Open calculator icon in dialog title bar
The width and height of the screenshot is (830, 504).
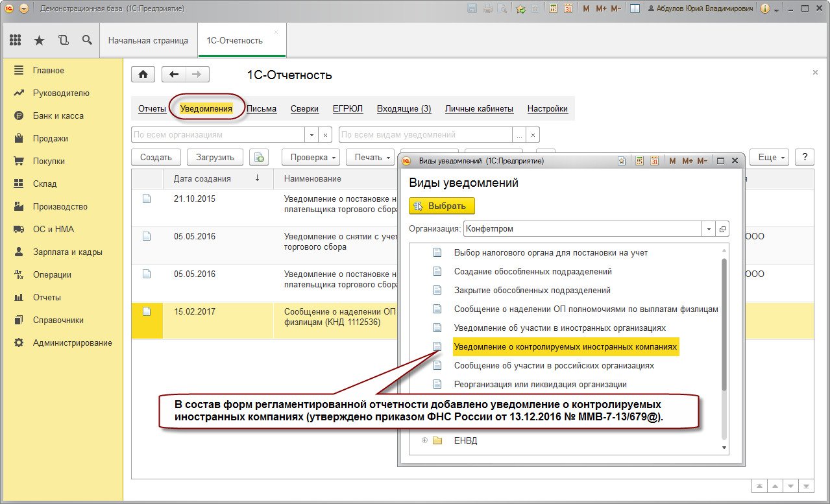(639, 160)
